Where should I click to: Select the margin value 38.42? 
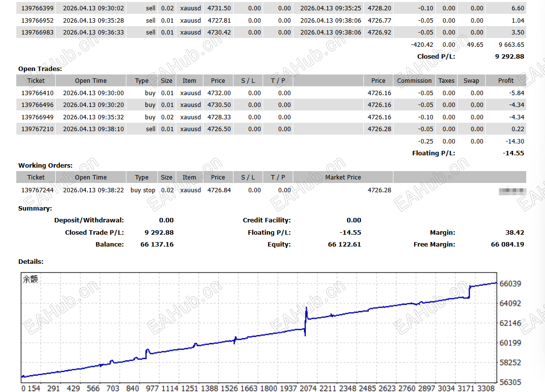coord(515,232)
